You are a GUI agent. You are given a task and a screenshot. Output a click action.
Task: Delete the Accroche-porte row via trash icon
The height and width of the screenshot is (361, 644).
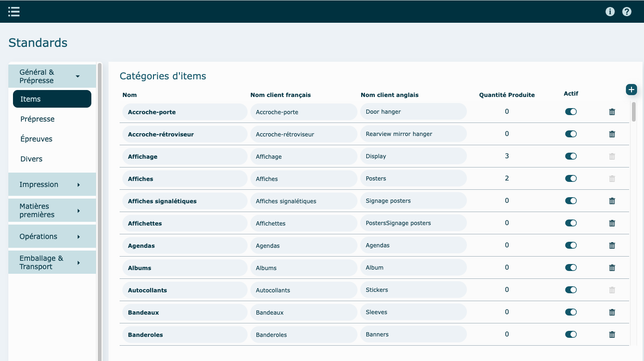pyautogui.click(x=612, y=112)
